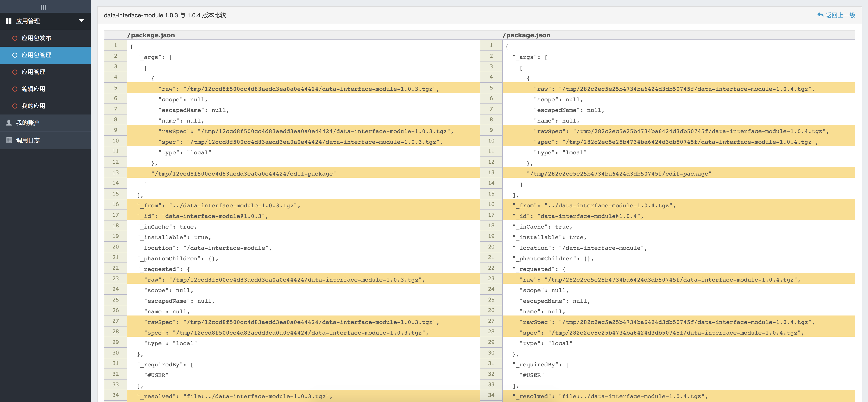Click the left /package.json file header
Screen dimensions: 868x402
click(x=151, y=35)
